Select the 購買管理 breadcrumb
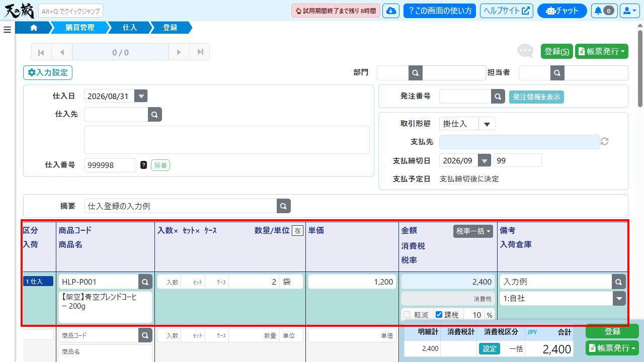The image size is (644, 362). click(80, 28)
